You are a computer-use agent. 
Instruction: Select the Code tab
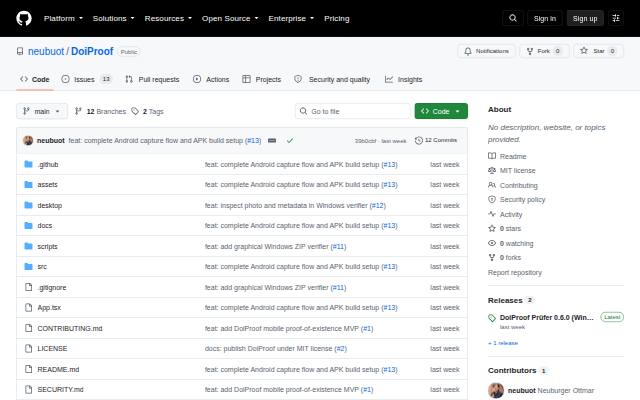tap(35, 79)
